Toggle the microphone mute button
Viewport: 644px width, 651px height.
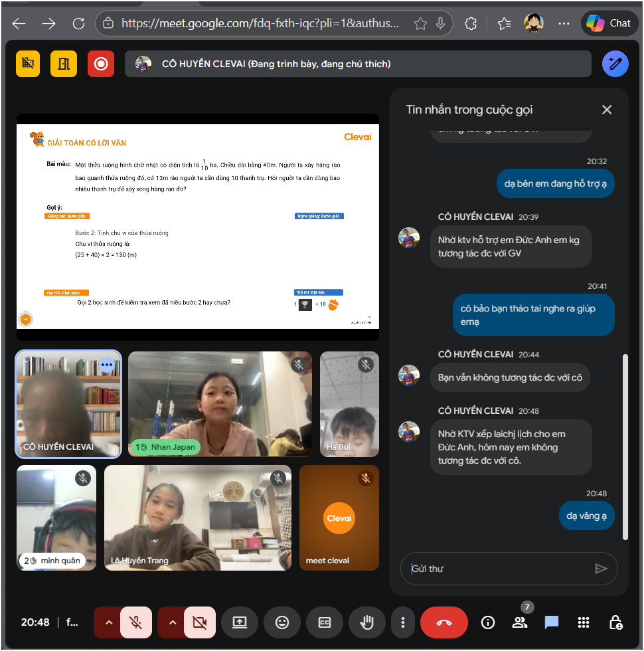tap(135, 622)
